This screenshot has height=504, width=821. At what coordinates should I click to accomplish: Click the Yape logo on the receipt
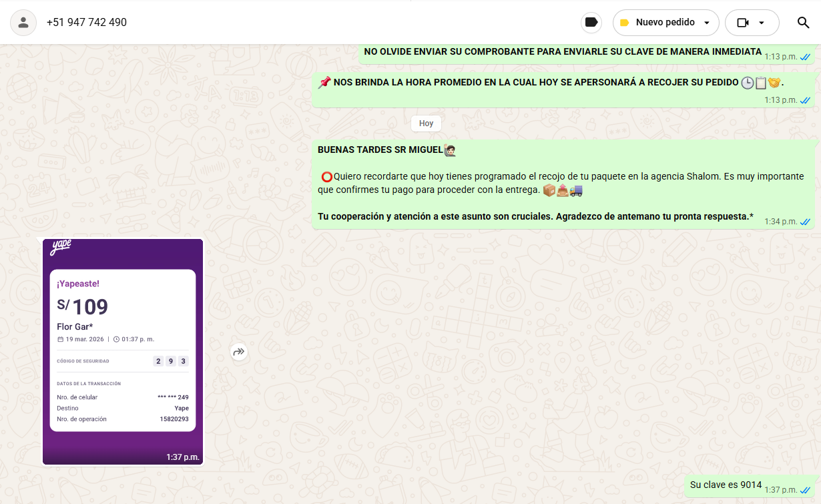coord(61,247)
